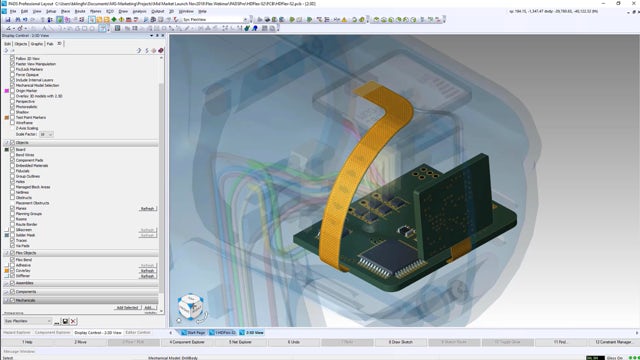The height and width of the screenshot is (360, 640).
Task: Open the Analysis menu
Action: (139, 11)
